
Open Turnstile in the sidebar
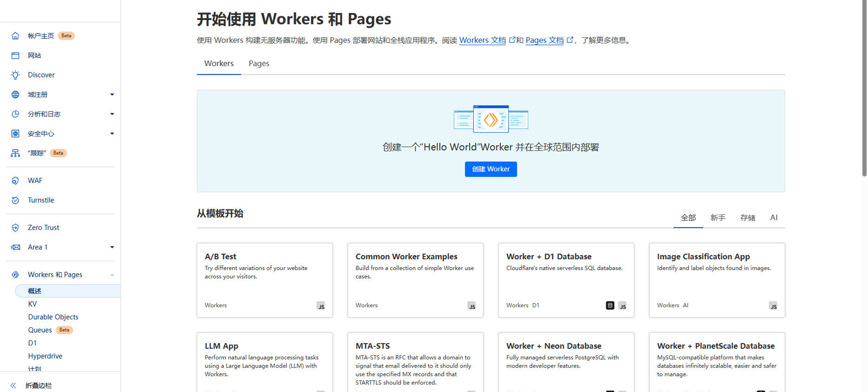click(41, 200)
